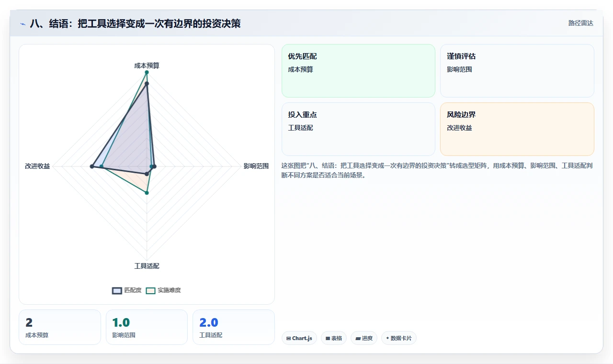Viewport: 613px width, 364px height.
Task: Toggle the 实施难度 legend swatch
Action: 151,290
